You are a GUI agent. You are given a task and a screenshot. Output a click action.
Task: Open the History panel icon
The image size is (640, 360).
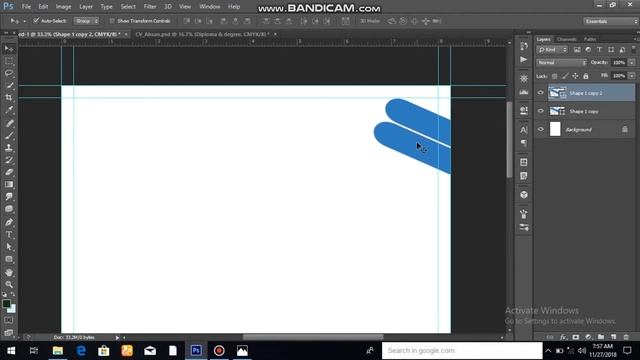524,47
